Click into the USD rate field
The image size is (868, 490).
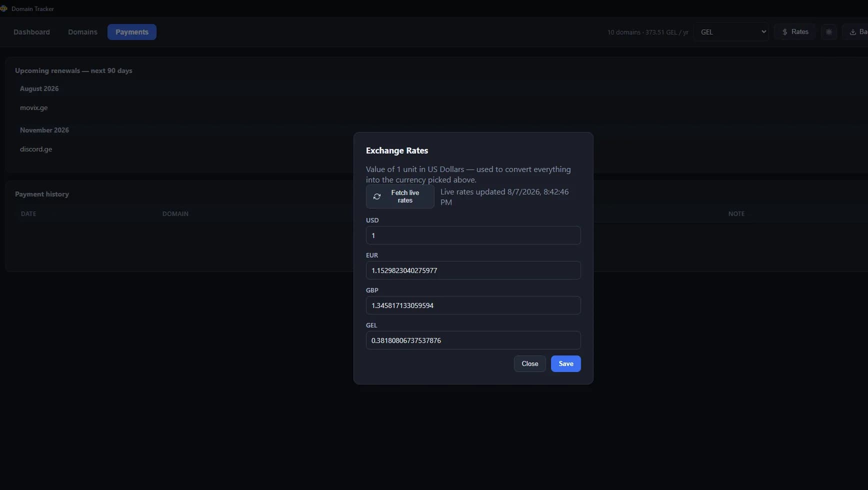point(473,235)
